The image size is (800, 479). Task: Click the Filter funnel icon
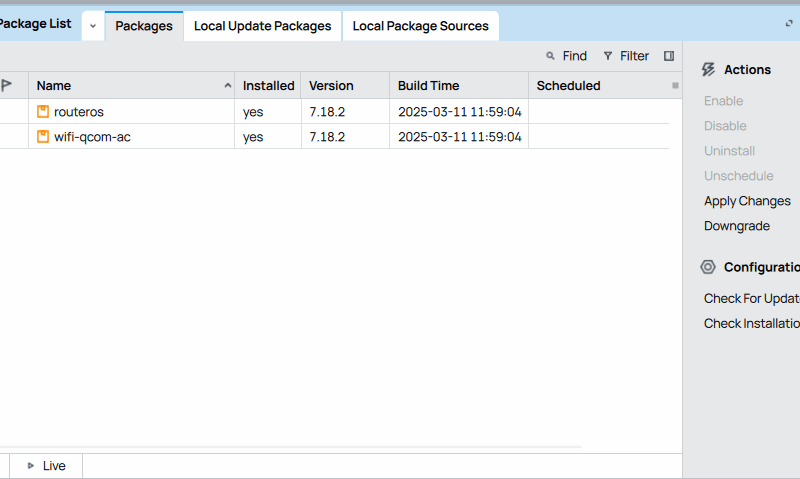click(608, 56)
